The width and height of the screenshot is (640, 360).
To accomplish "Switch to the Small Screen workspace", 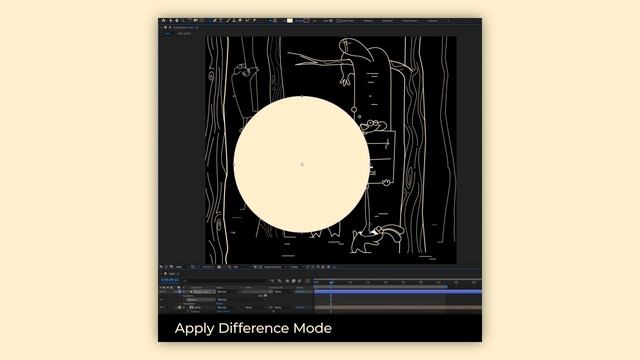I will pos(410,21).
